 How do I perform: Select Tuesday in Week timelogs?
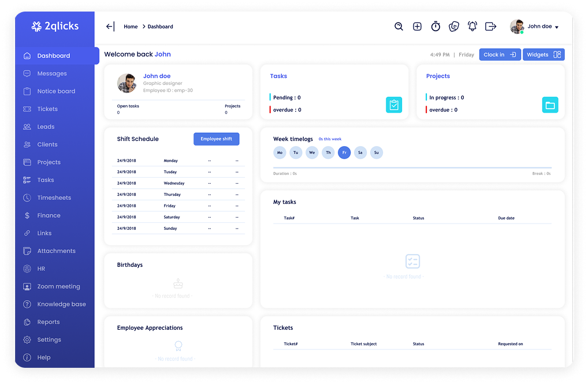click(296, 152)
